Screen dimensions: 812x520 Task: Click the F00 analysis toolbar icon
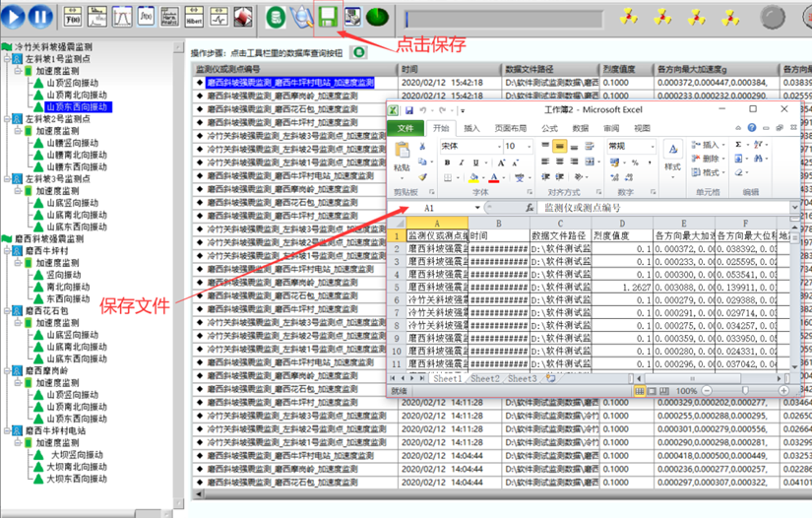tap(74, 17)
